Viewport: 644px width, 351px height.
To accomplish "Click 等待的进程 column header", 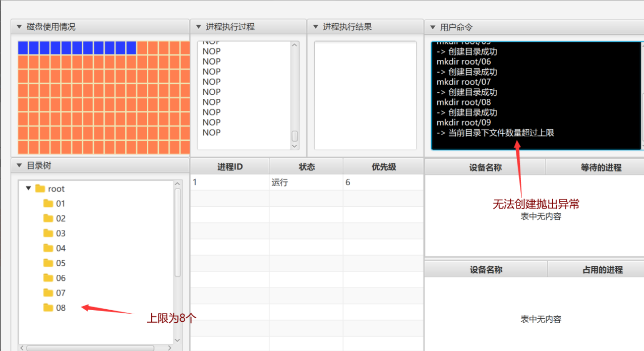I will click(595, 167).
